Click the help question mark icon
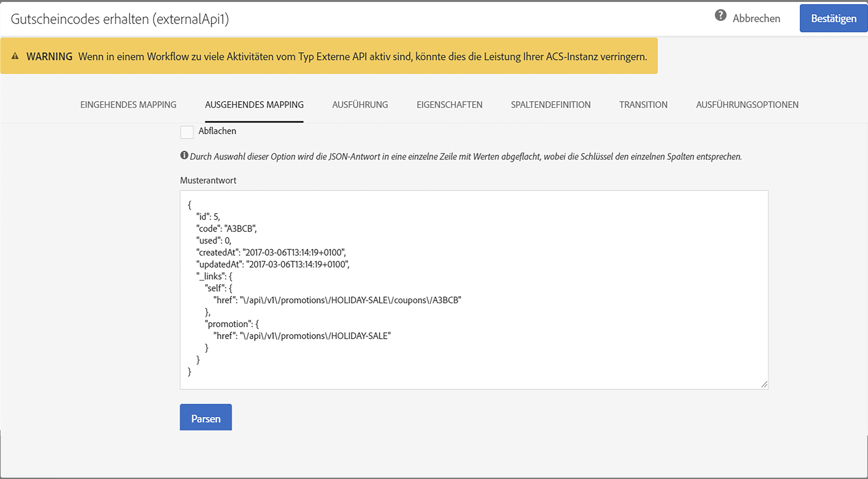The width and height of the screenshot is (868, 479). (720, 15)
